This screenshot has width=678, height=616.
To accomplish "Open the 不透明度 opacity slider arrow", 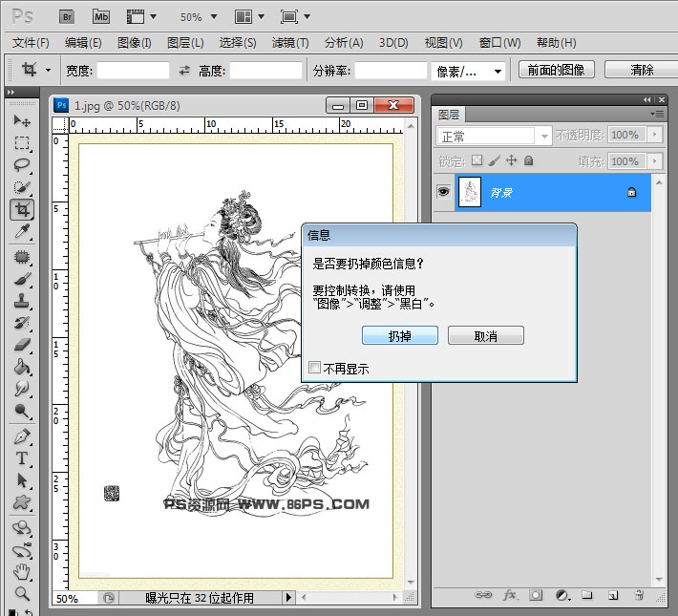I will 655,135.
